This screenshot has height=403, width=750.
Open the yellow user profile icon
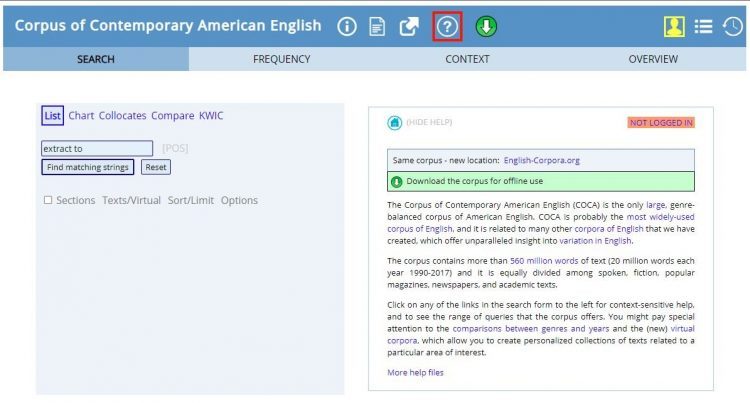pos(674,26)
